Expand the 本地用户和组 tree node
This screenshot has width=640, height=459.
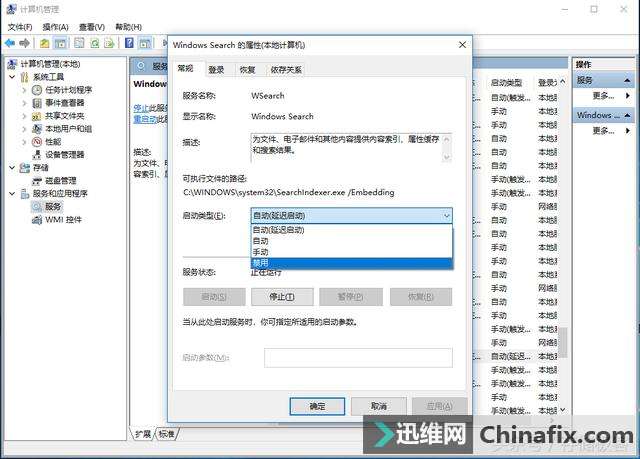[24, 129]
